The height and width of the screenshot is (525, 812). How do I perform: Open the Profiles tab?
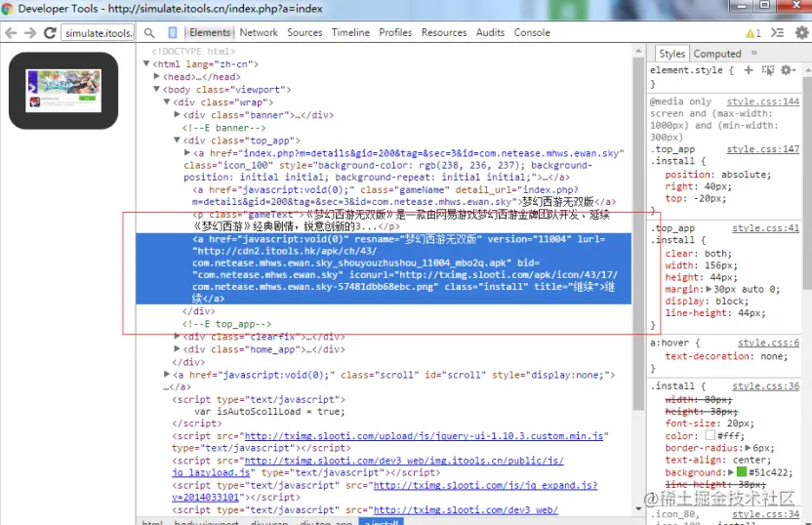coord(395,32)
